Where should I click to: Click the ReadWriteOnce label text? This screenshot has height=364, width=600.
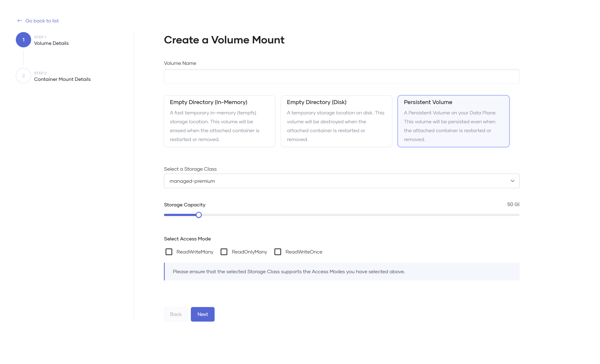(x=304, y=252)
